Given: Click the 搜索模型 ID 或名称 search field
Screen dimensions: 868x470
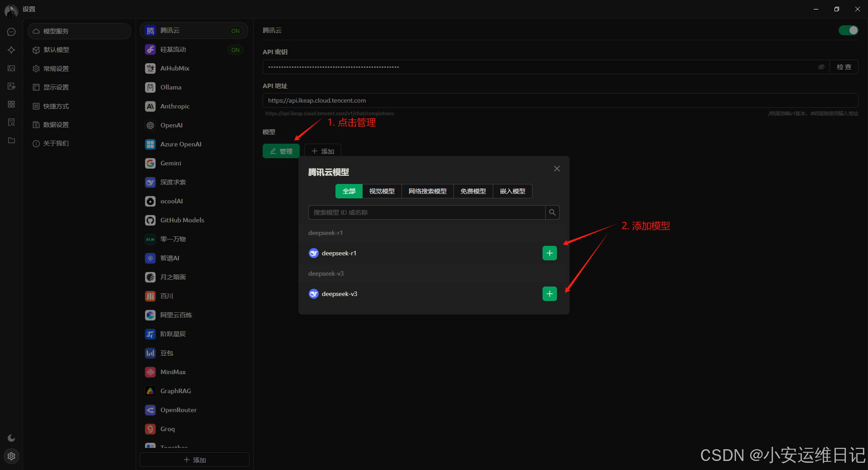Looking at the screenshot, I should 427,212.
